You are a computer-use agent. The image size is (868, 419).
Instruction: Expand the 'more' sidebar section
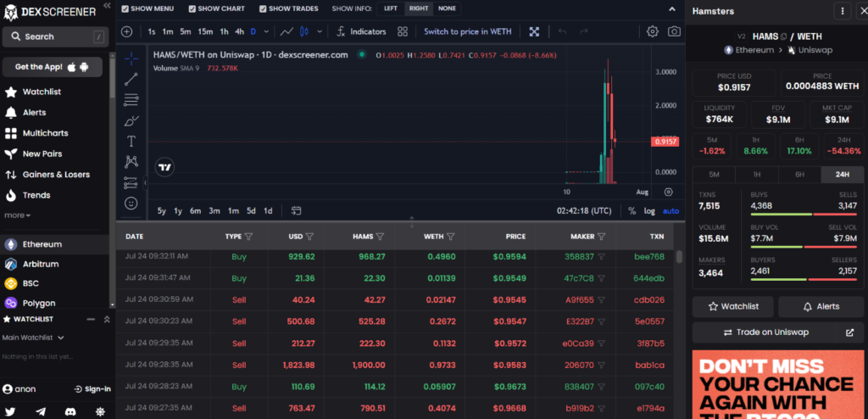click(18, 215)
